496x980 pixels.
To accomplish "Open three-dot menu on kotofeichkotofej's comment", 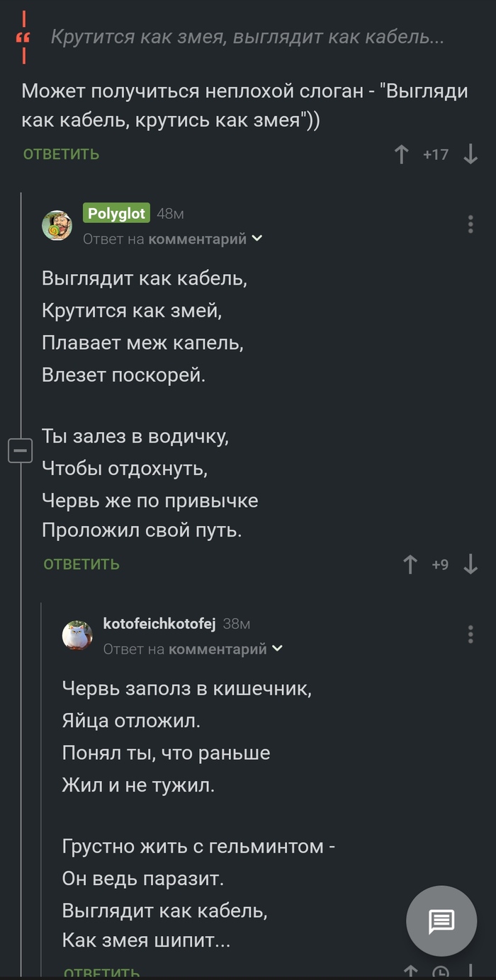I will click(x=470, y=634).
